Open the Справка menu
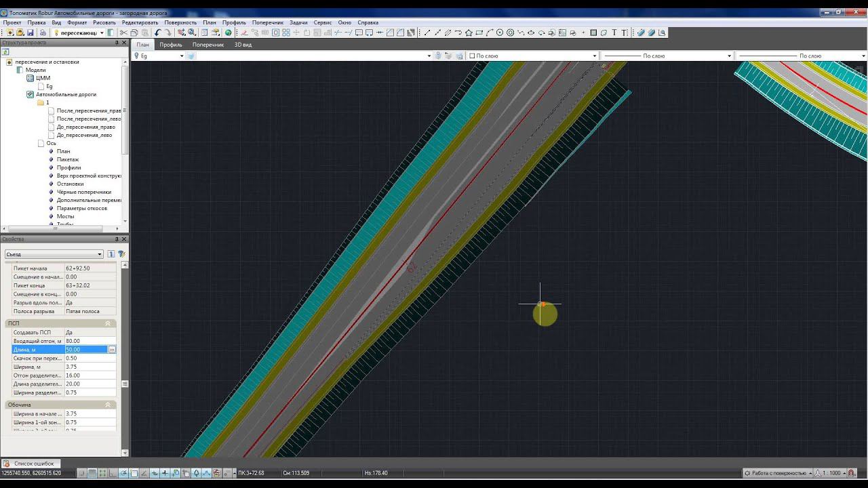Screen dimensions: 868x488 [368, 22]
